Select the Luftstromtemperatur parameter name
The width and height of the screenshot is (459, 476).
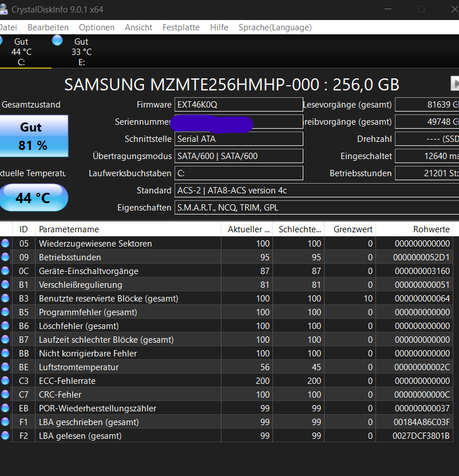(78, 367)
